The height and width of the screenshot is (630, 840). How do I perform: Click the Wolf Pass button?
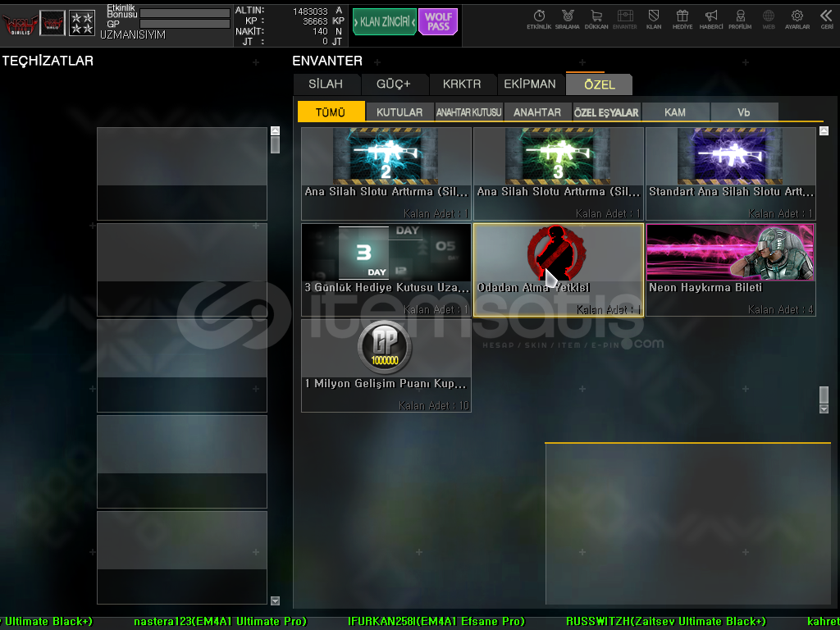pyautogui.click(x=438, y=22)
